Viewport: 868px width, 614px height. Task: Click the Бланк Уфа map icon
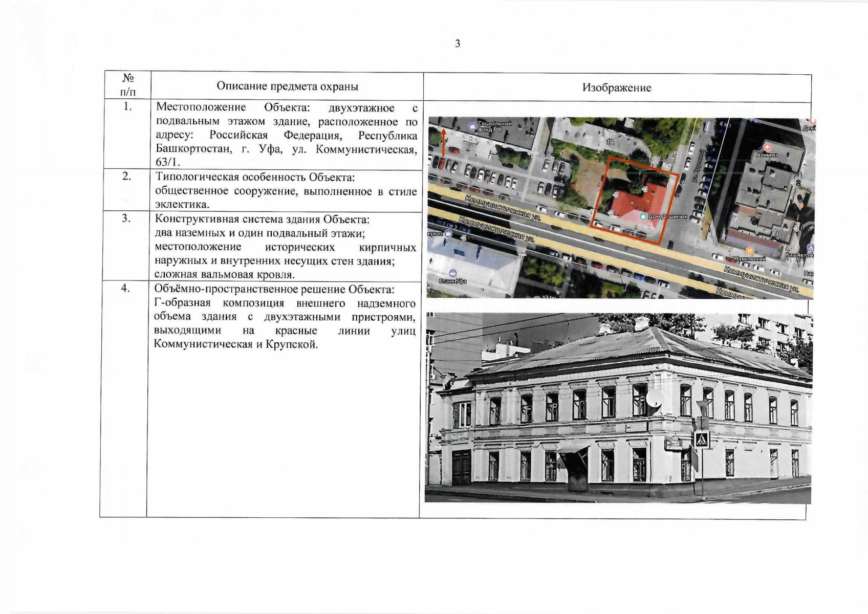[453, 272]
